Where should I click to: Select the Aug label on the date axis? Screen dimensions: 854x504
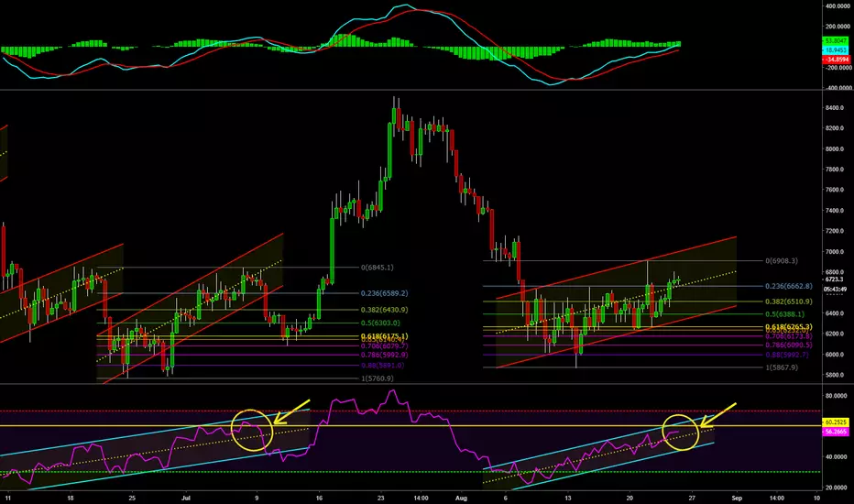pyautogui.click(x=461, y=498)
